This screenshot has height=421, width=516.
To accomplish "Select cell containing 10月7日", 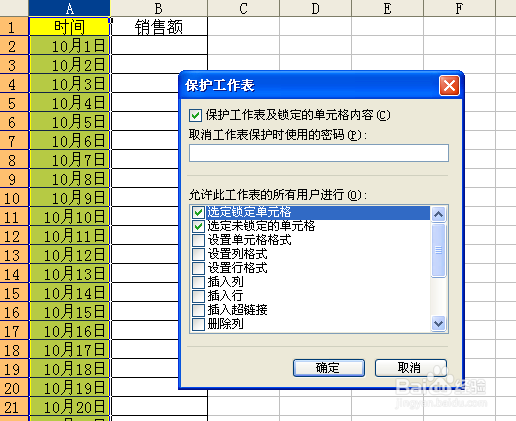I will pos(69,159).
